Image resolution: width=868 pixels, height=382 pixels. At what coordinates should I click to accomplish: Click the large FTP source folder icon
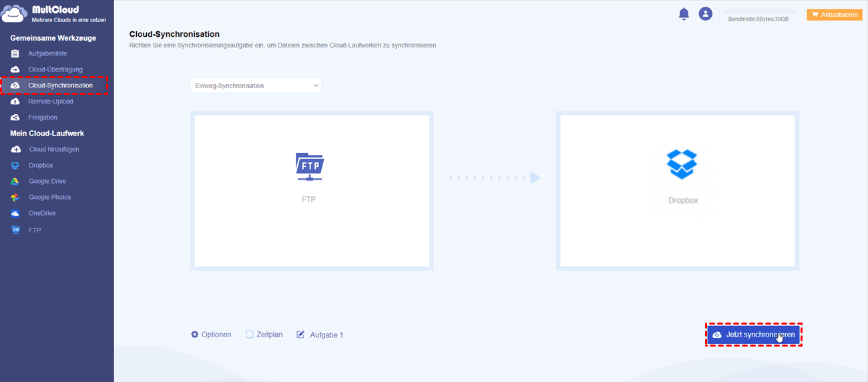coord(309,166)
